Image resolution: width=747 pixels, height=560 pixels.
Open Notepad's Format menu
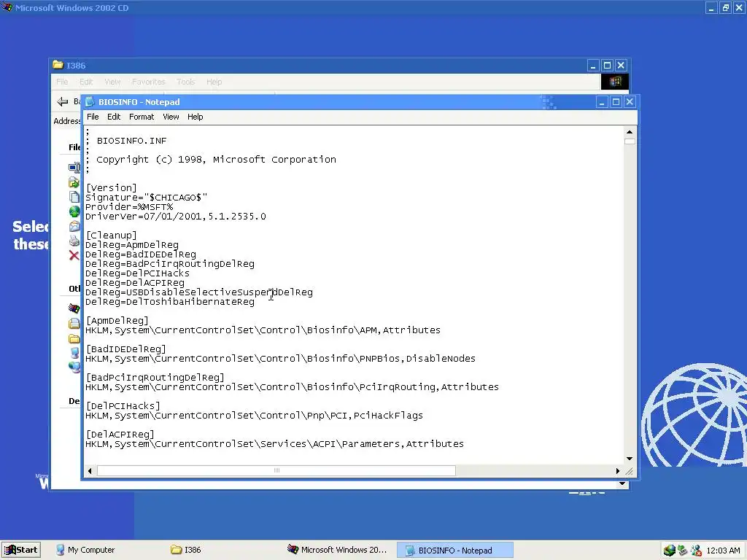click(x=142, y=117)
